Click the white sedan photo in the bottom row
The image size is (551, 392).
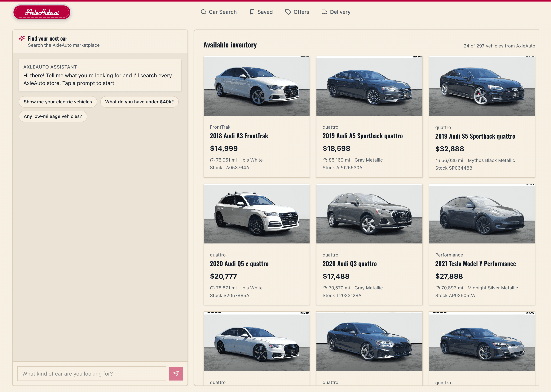pos(257,341)
